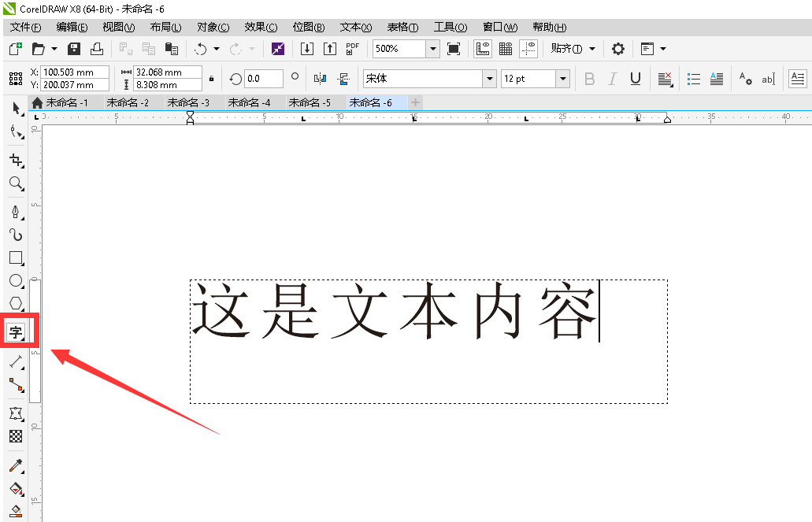The height and width of the screenshot is (522, 812).
Task: Click the rotation angle field 0.0
Action: click(x=264, y=79)
